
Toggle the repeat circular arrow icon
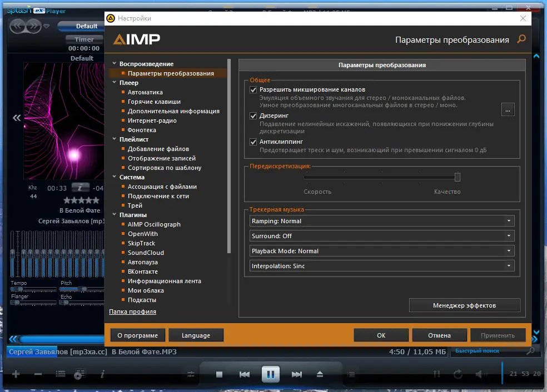[458, 374]
